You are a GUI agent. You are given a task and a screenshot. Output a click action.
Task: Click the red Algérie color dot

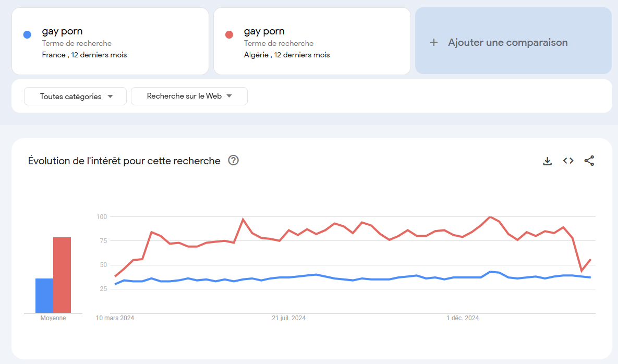point(229,34)
